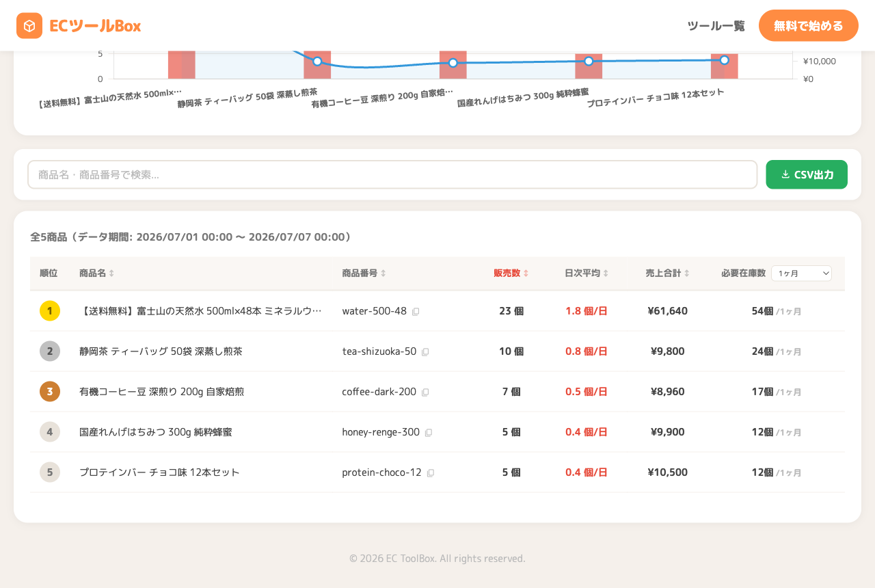Click rank 1 gold badge

click(50, 311)
